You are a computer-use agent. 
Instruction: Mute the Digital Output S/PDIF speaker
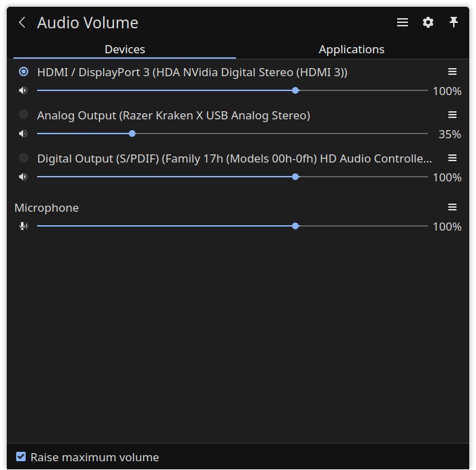click(x=23, y=177)
